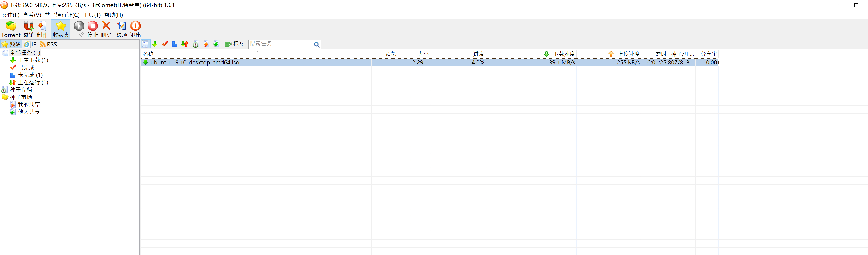The image size is (868, 255).
Task: Click the 退出 exit icon
Action: click(x=135, y=26)
